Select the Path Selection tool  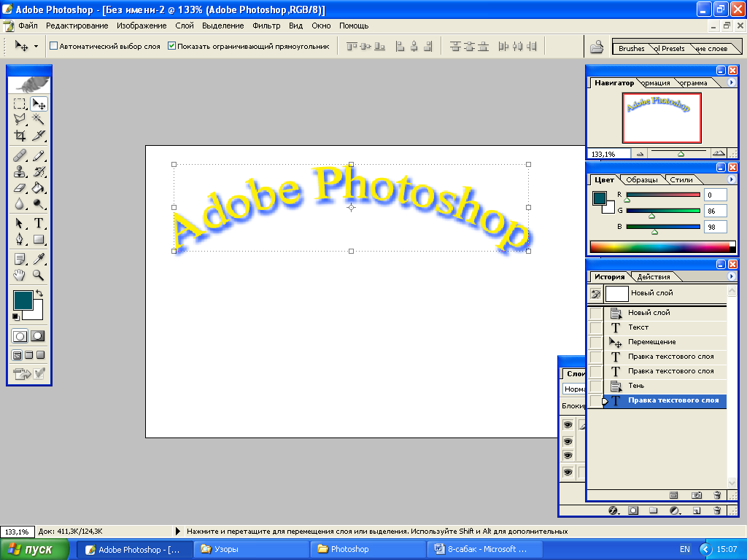point(20,223)
